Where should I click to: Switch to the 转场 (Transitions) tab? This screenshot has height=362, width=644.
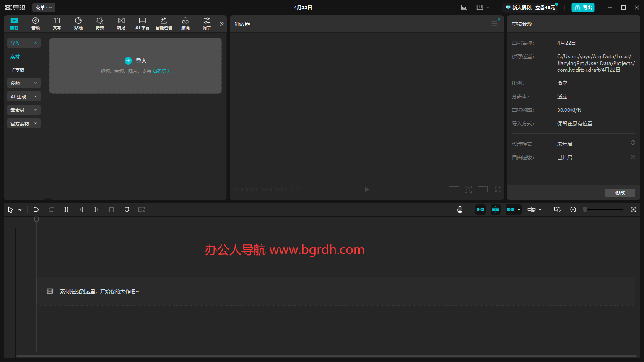click(121, 23)
